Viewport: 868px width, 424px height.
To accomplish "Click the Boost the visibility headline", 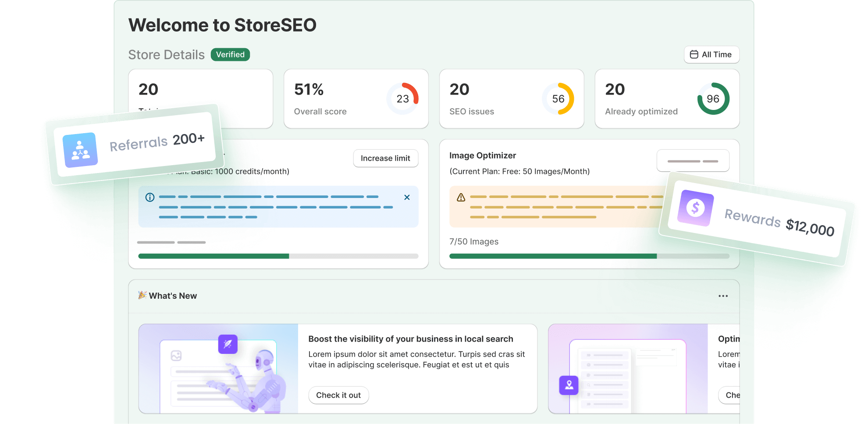I will [411, 339].
